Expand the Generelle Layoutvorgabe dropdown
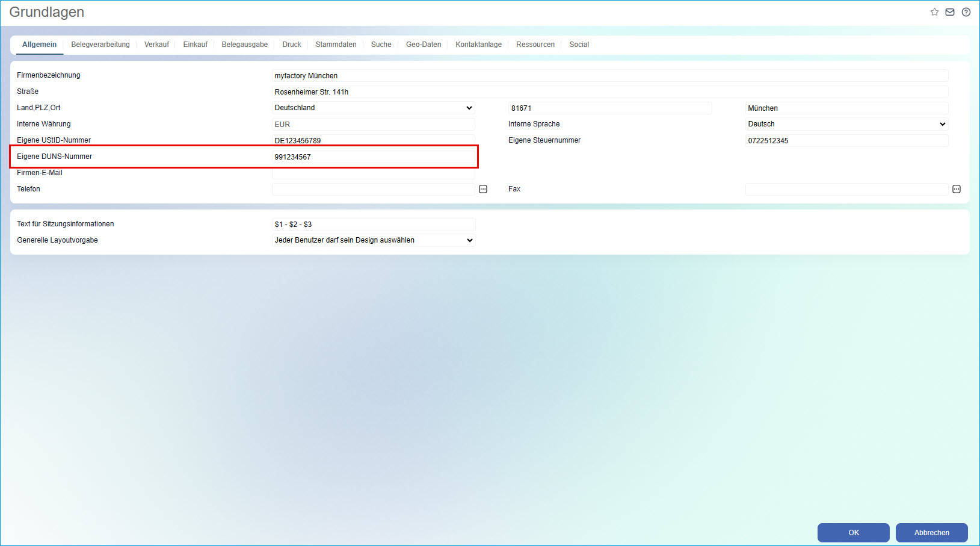This screenshot has height=546, width=980. [x=374, y=240]
